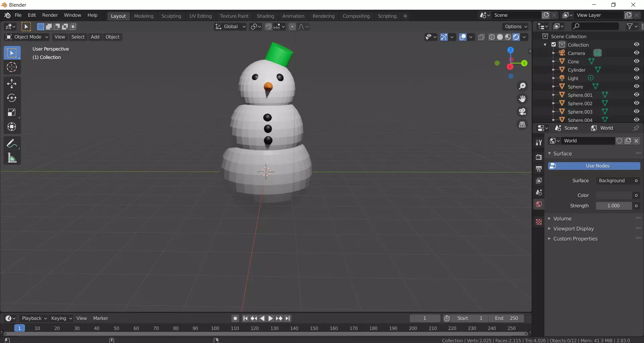
Task: Toggle the camera view icon
Action: click(522, 112)
